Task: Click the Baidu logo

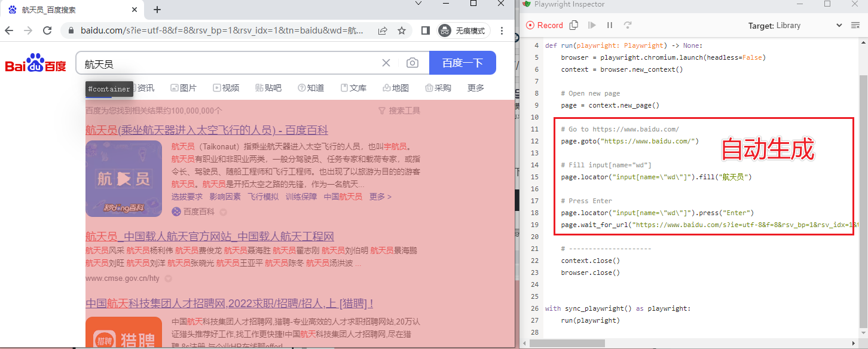Action: coord(36,63)
